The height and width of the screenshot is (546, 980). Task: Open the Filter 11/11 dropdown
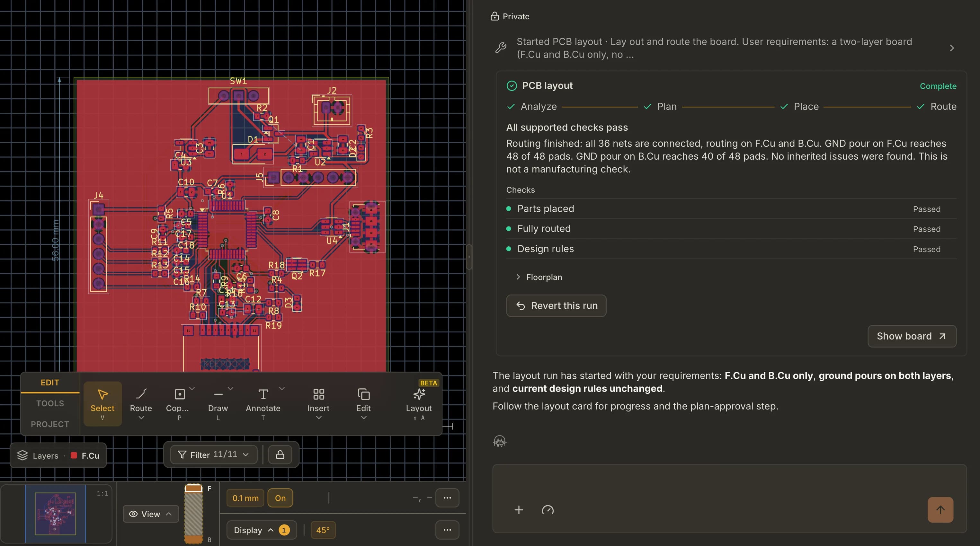[213, 455]
